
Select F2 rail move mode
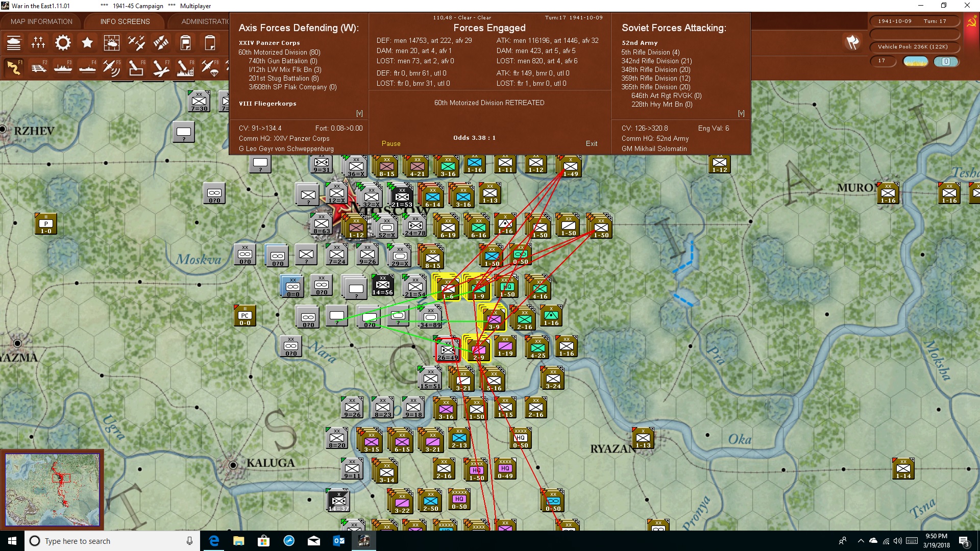pyautogui.click(x=38, y=67)
